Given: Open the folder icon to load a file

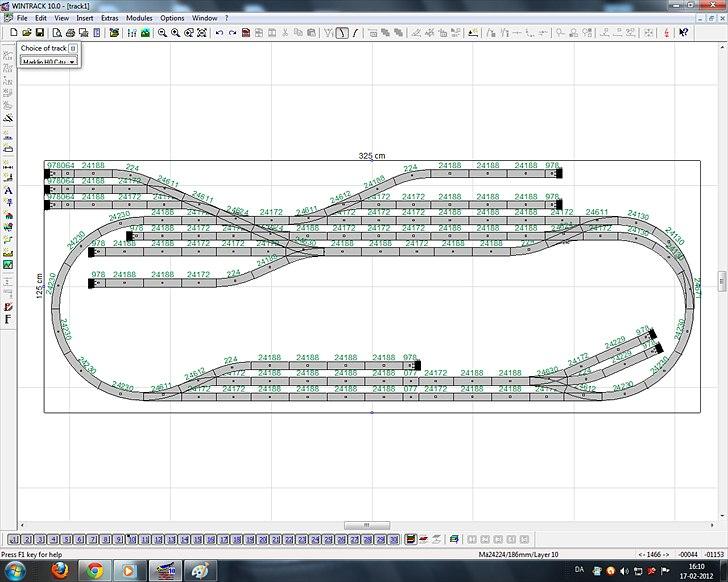Looking at the screenshot, I should point(26,33).
